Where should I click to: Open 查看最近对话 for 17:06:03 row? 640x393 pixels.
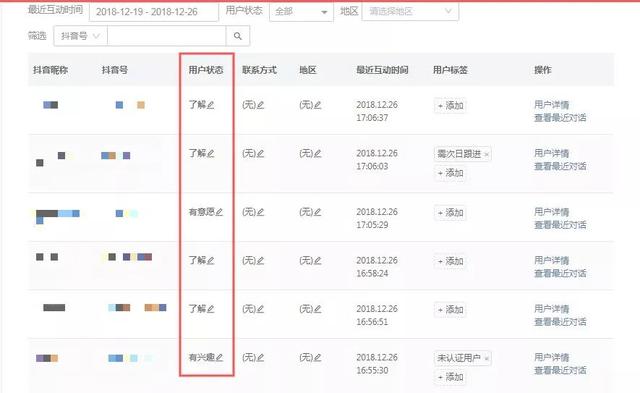[560, 167]
